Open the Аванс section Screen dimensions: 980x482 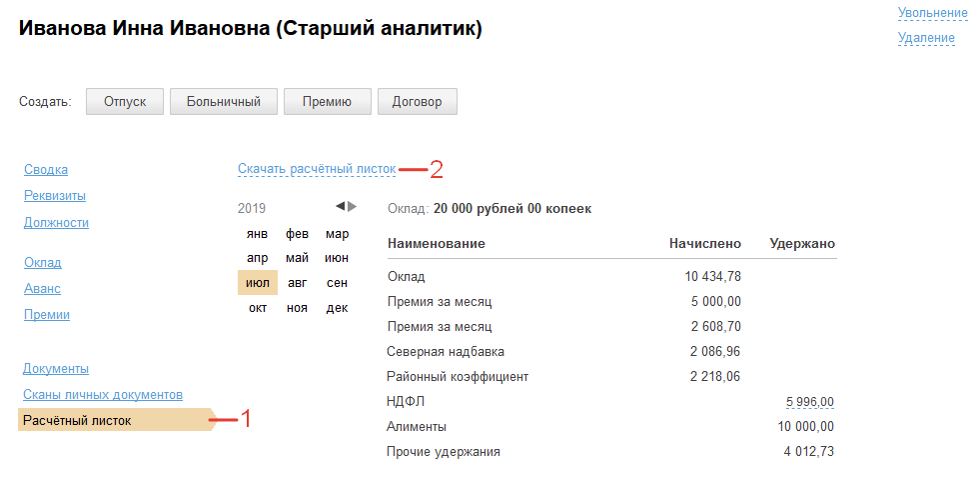point(42,289)
